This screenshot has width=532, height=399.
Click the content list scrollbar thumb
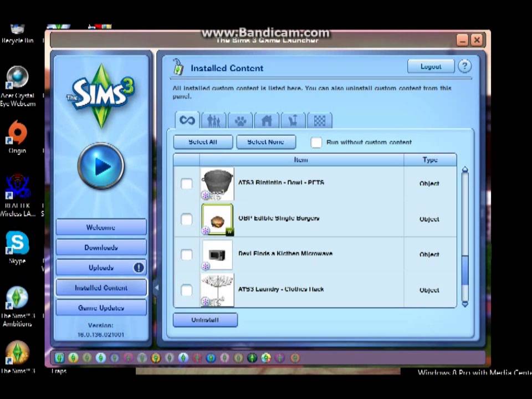point(465,270)
